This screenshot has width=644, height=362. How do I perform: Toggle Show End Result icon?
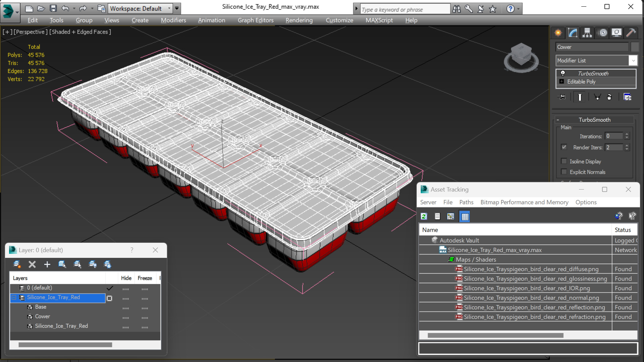580,97
